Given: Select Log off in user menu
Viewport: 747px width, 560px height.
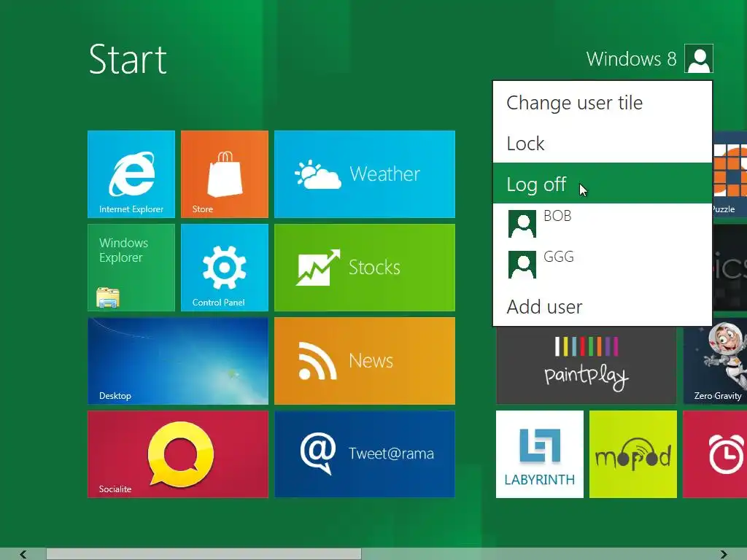Looking at the screenshot, I should 602,183.
